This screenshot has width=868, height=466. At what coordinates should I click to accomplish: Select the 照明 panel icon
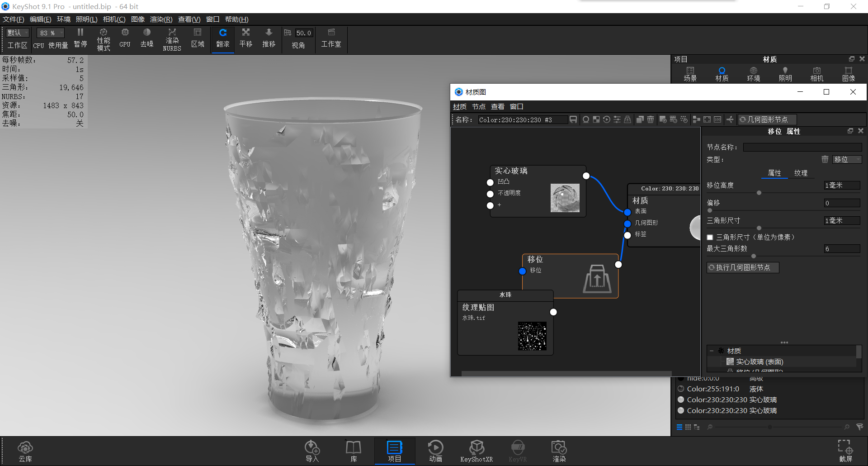tap(785, 73)
